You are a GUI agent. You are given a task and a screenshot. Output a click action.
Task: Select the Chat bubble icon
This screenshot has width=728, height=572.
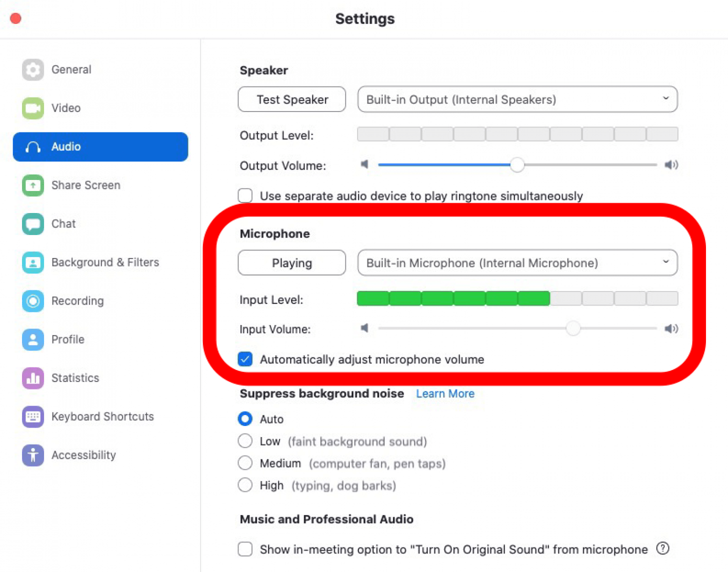pyautogui.click(x=33, y=224)
